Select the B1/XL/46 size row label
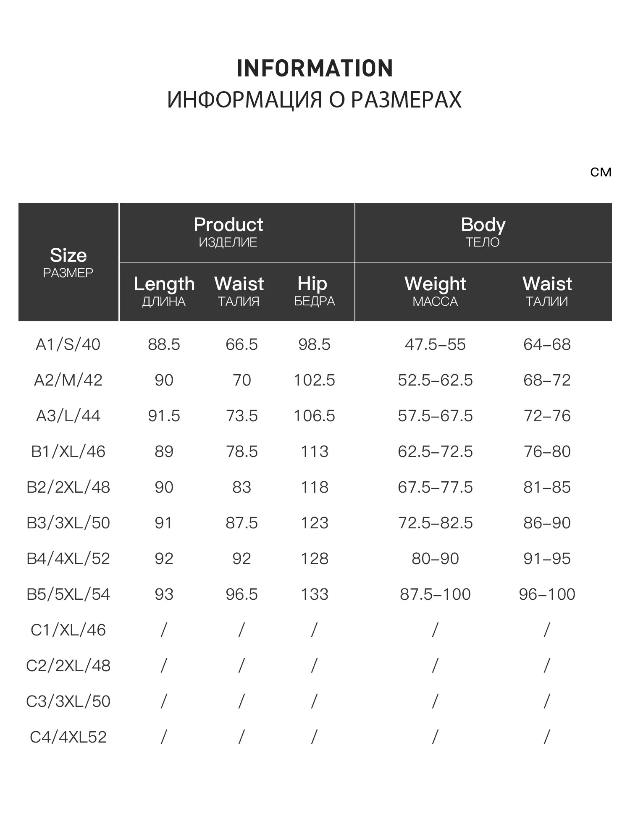The height and width of the screenshot is (840, 630). (x=68, y=451)
